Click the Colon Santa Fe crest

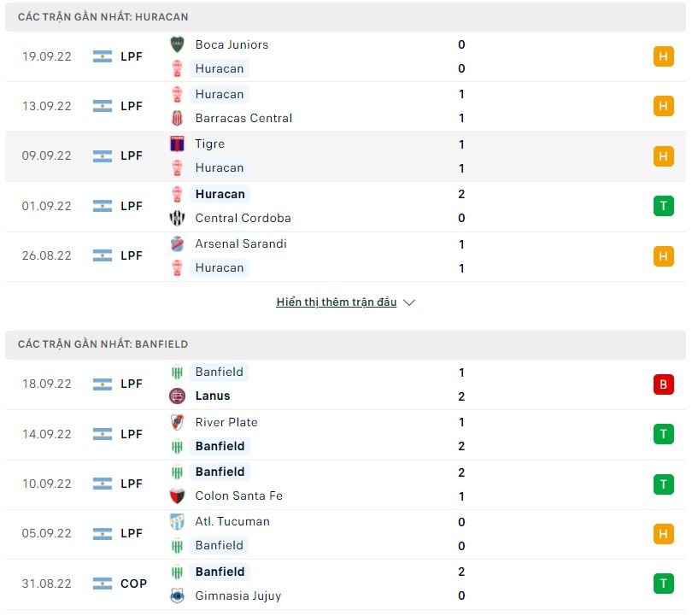pyautogui.click(x=177, y=496)
